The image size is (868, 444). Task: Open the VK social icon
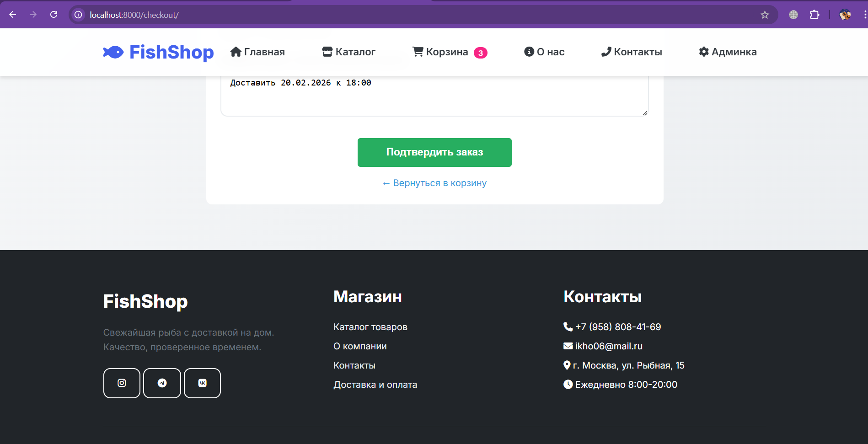202,383
